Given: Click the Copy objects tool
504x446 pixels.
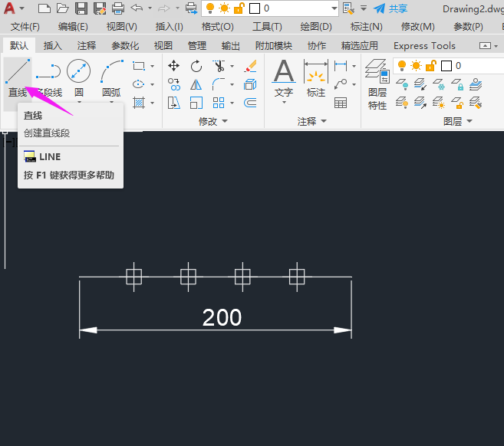Looking at the screenshot, I should [173, 84].
